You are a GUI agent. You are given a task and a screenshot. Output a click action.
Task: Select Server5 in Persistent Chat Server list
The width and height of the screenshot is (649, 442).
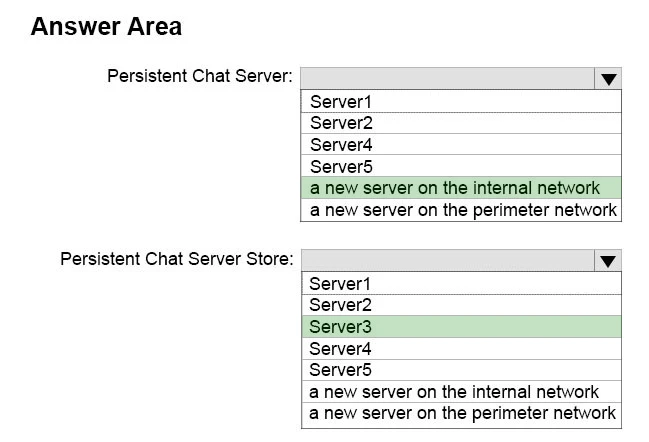pos(460,167)
